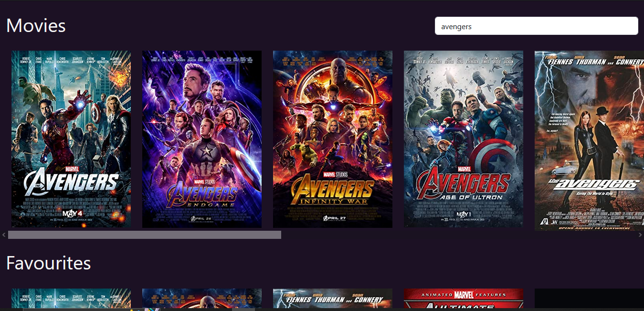644x311 pixels.
Task: Click the left carousel scroll arrow
Action: (x=3, y=234)
